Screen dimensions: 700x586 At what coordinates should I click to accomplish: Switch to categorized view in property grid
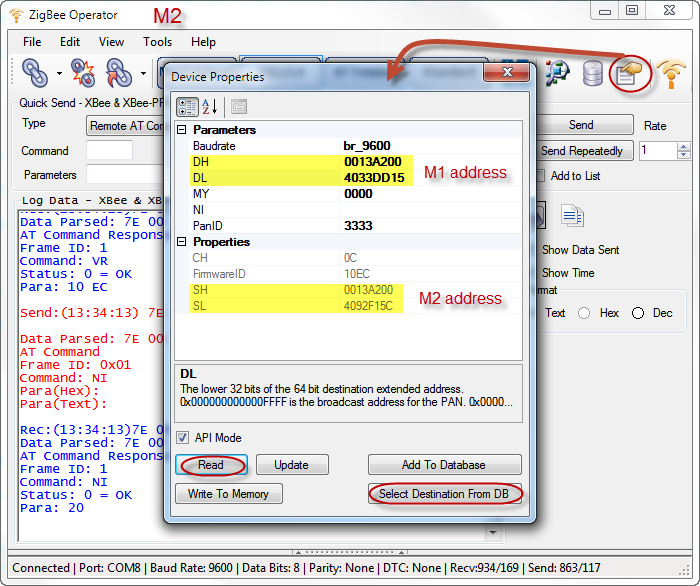click(x=187, y=107)
